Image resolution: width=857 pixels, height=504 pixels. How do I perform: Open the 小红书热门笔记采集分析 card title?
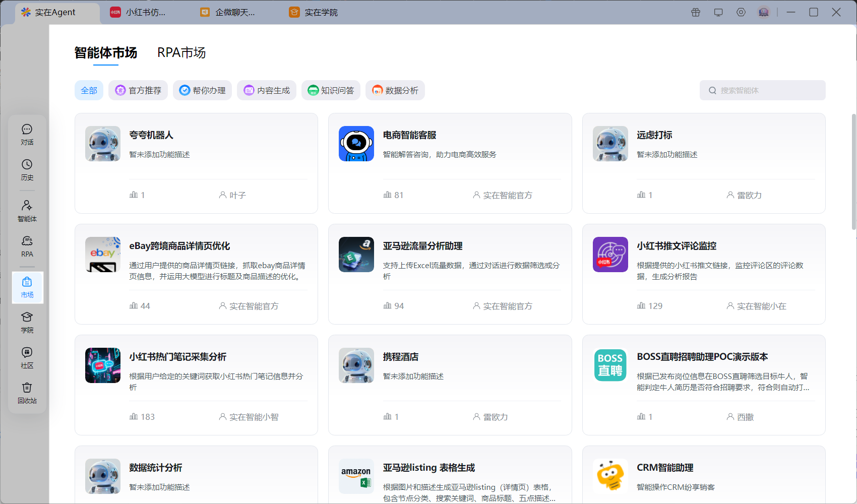[178, 357]
